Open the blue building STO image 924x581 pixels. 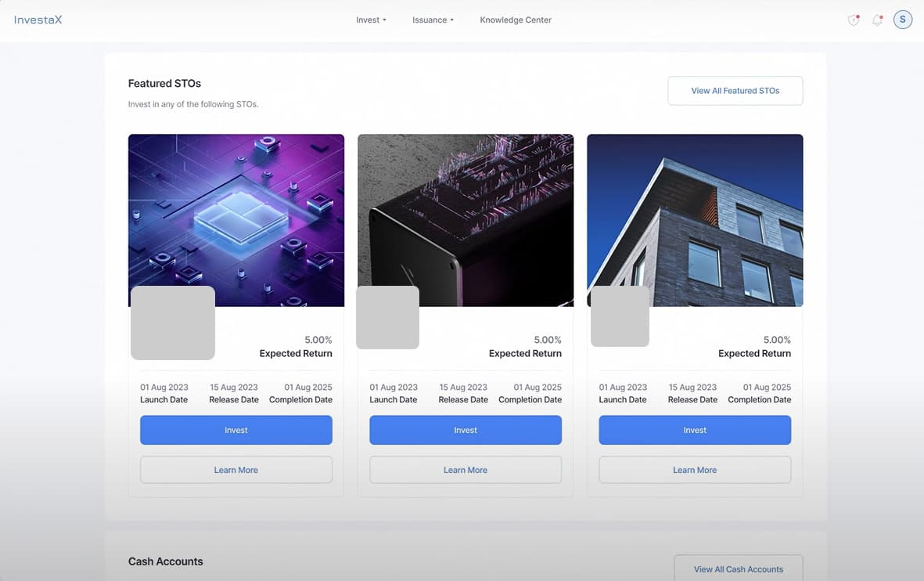pos(695,211)
